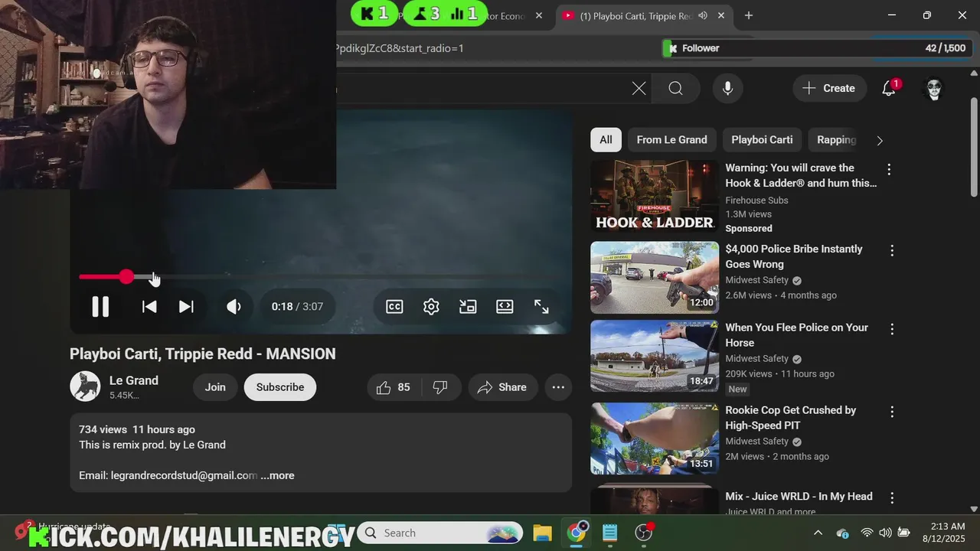Open the OBS icon in the taskbar
The height and width of the screenshot is (551, 980).
point(644,533)
